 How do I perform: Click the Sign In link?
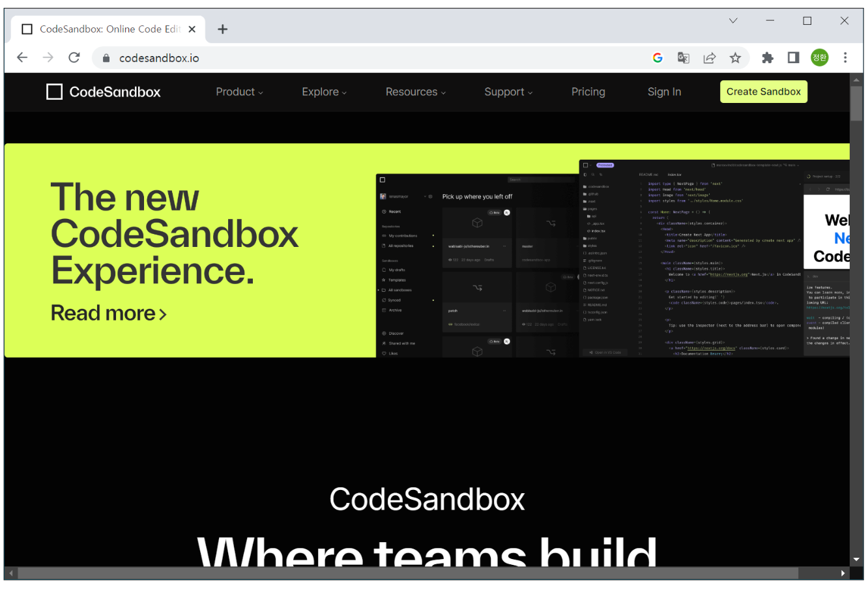pyautogui.click(x=665, y=93)
